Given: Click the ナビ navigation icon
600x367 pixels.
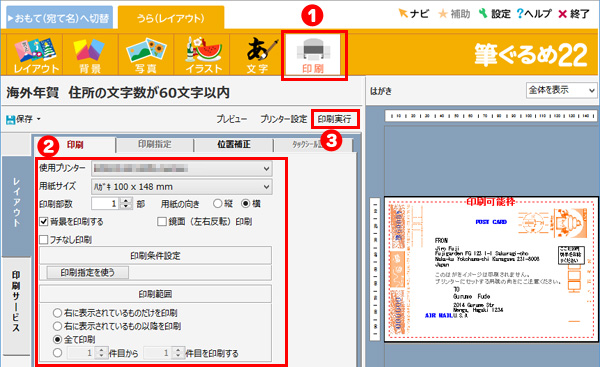Looking at the screenshot, I should (414, 14).
